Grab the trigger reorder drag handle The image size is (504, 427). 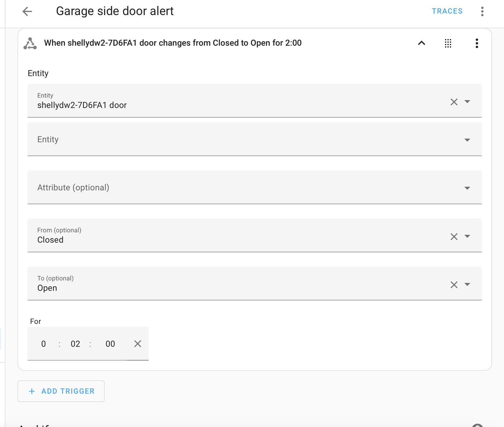point(448,43)
